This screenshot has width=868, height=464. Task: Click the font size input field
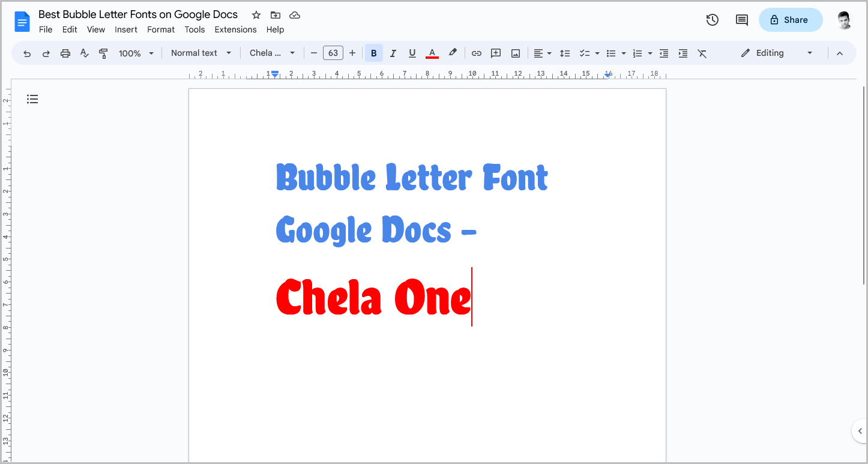333,53
